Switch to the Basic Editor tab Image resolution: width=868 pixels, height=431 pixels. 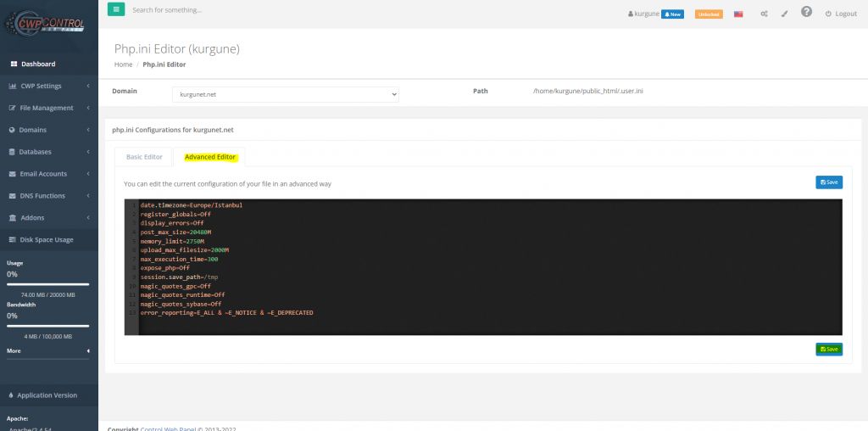tap(144, 157)
